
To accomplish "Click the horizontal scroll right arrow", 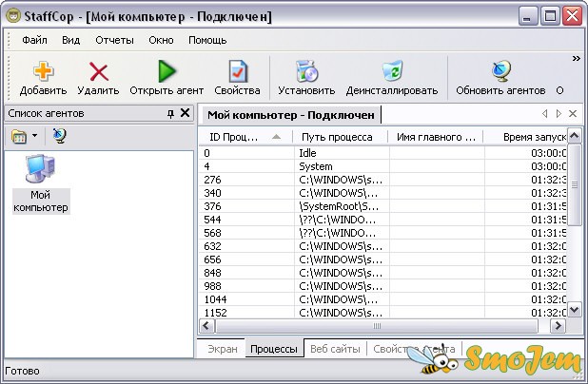I will click(558, 326).
